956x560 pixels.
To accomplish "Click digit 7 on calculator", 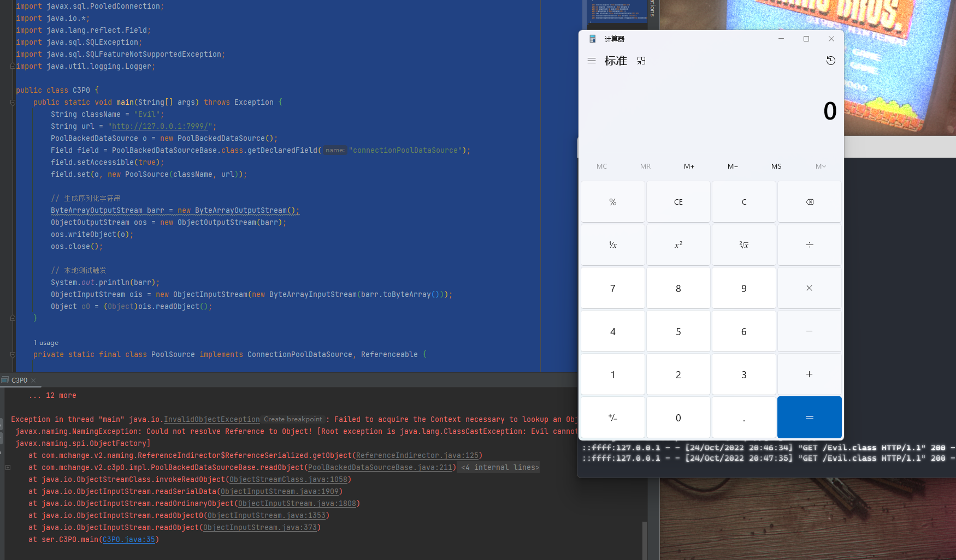I will 613,288.
